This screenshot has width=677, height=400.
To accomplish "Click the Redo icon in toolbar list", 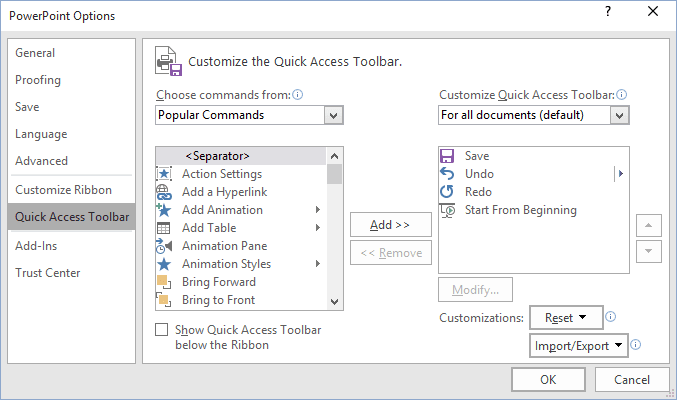I will pos(447,192).
